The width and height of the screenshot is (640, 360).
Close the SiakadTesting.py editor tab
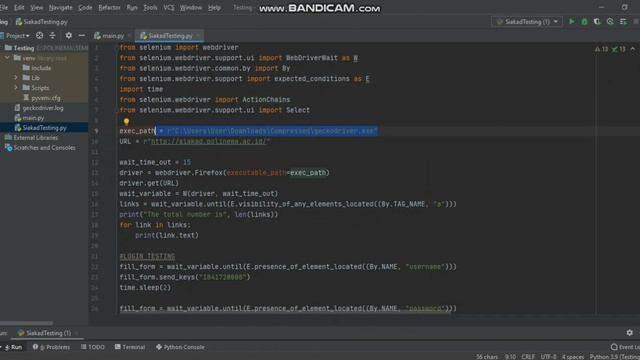(x=198, y=36)
